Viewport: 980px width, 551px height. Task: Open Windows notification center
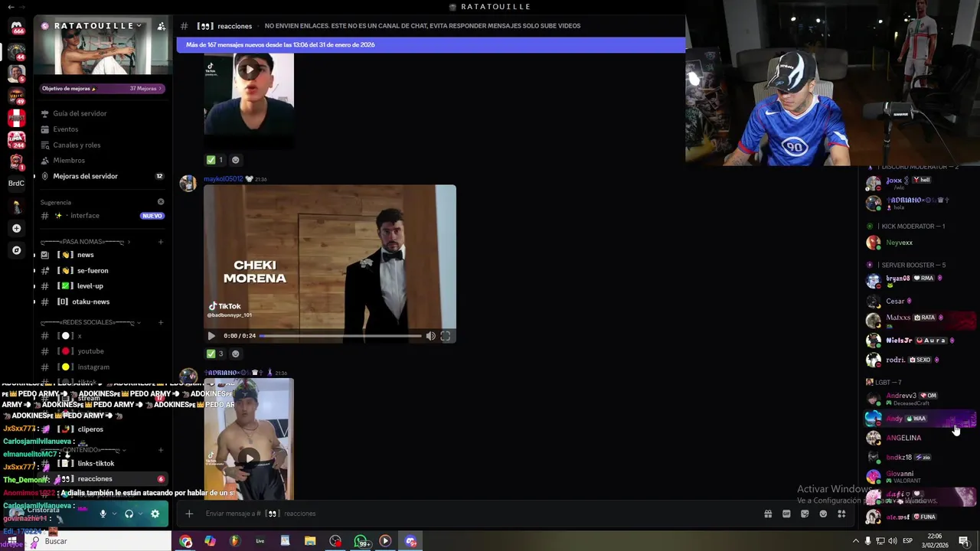coord(964,541)
